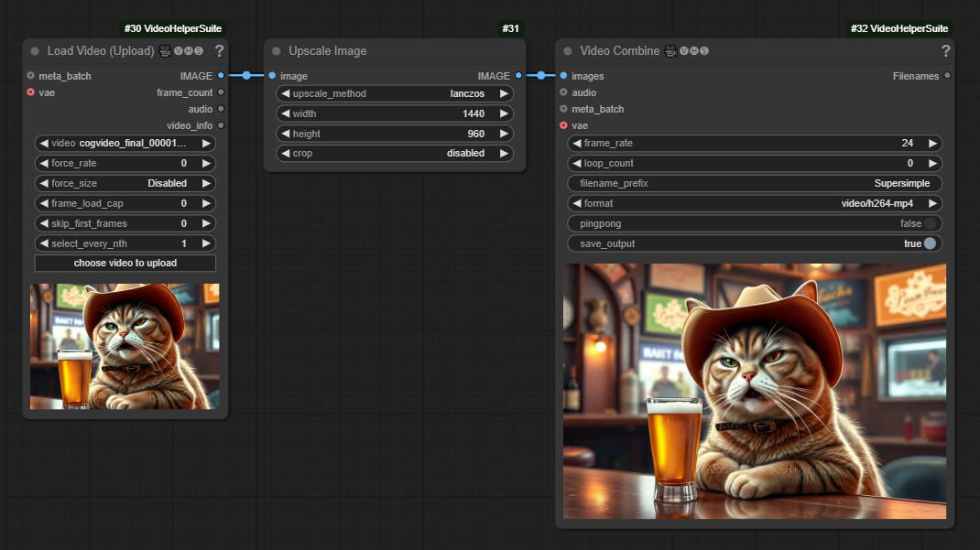
Task: Click the red vae input port on Video Combine
Action: [x=563, y=125]
